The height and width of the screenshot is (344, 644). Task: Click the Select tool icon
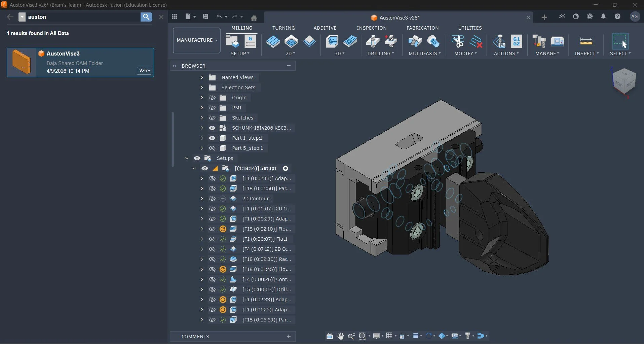coord(620,41)
